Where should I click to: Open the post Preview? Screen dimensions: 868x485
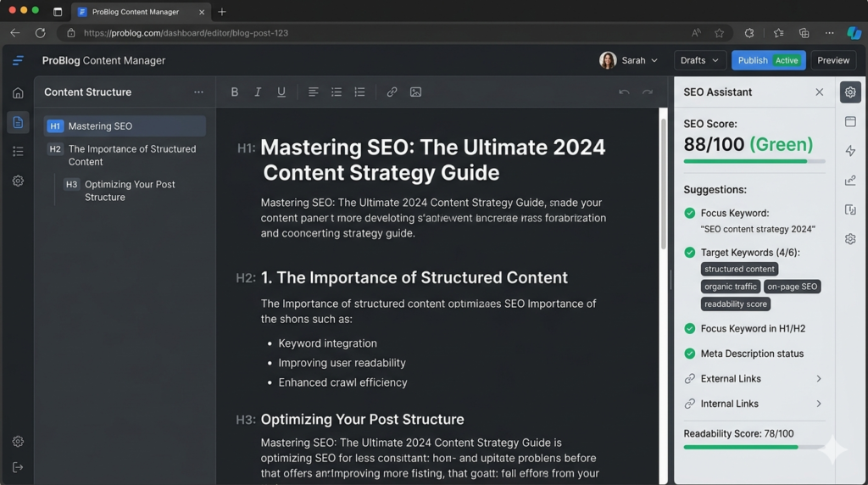(x=833, y=60)
